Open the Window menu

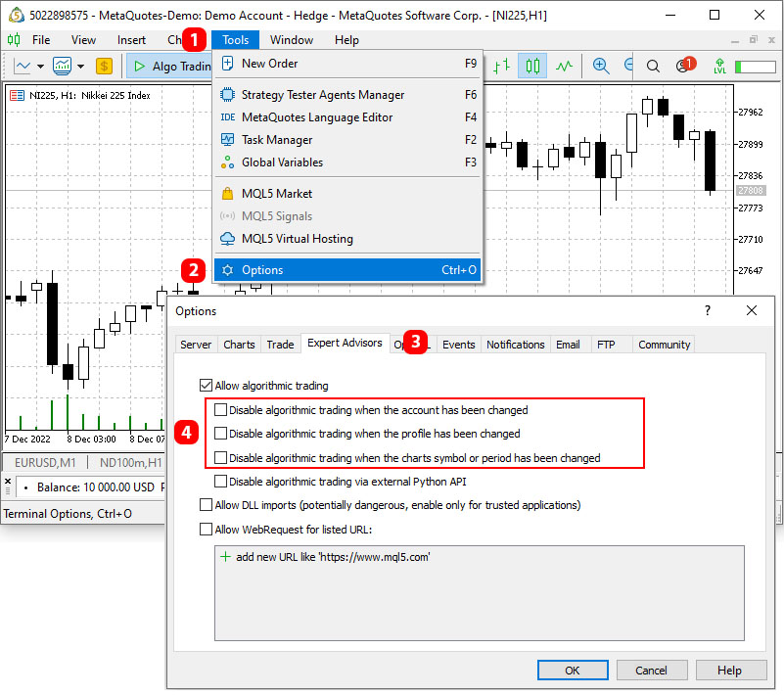point(292,40)
